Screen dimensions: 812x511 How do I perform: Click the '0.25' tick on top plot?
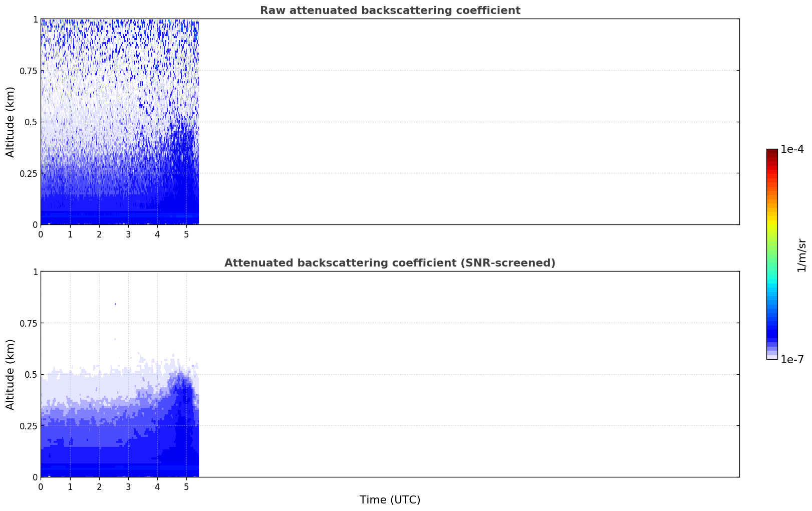[29, 173]
